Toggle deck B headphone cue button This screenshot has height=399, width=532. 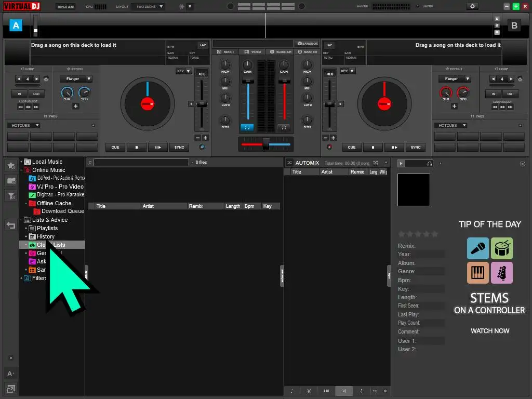pyautogui.click(x=284, y=128)
